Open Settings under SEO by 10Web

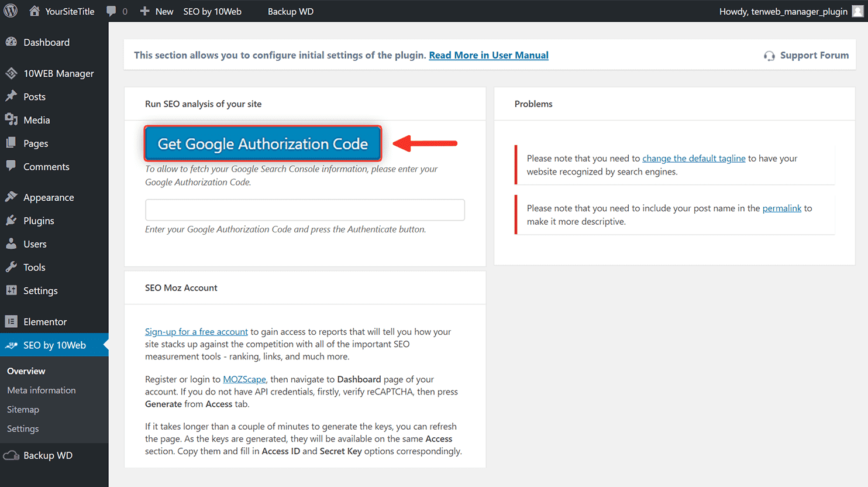(23, 429)
